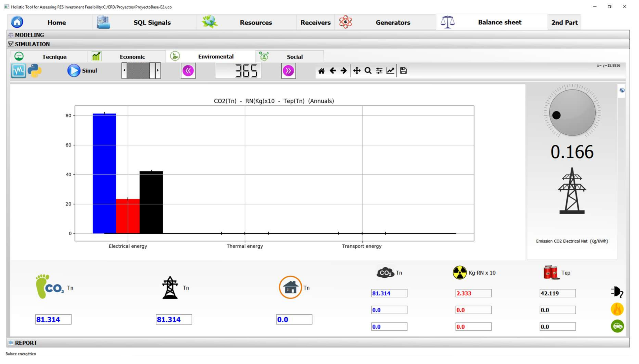Click the magenta rewind double-arrow button
This screenshot has height=364, width=639.
(188, 71)
